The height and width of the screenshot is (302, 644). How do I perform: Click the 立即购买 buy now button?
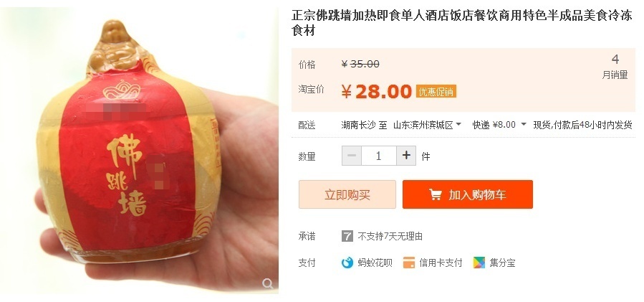point(347,194)
